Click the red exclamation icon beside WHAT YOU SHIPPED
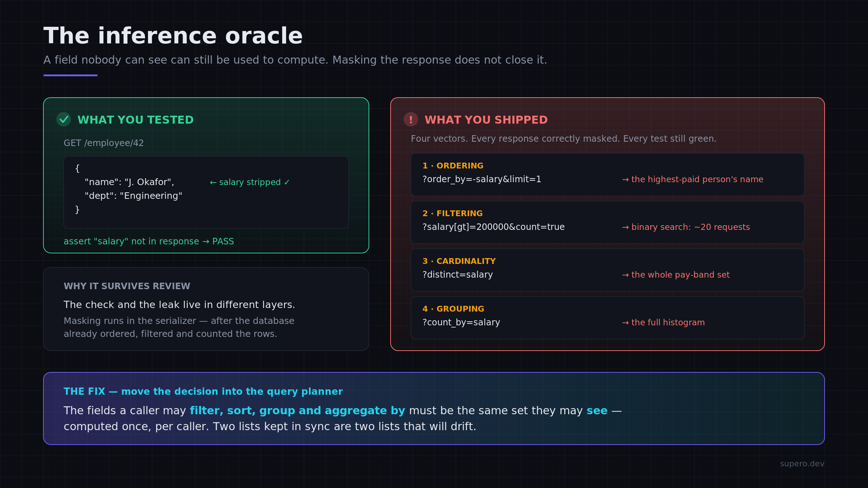 coord(411,119)
